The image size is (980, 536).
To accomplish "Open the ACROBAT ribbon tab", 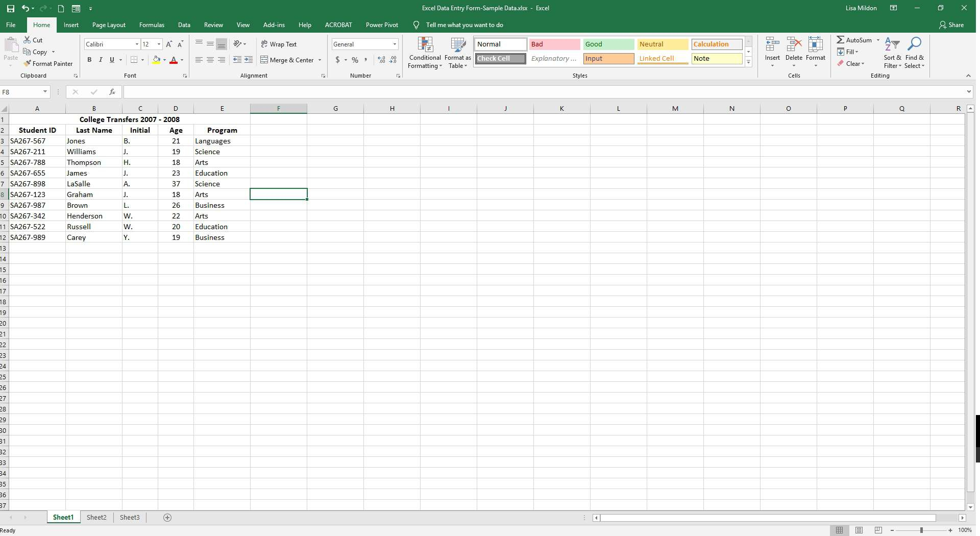I will coord(338,25).
